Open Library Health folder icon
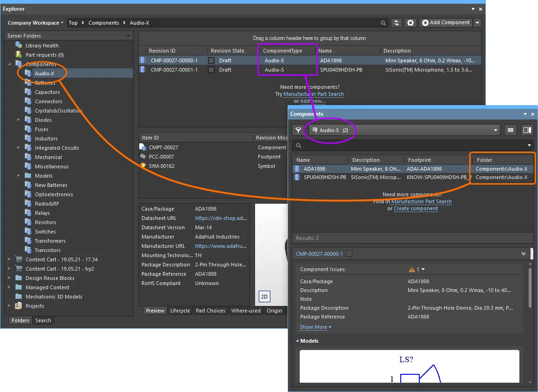The height and width of the screenshot is (392, 538). [19, 45]
